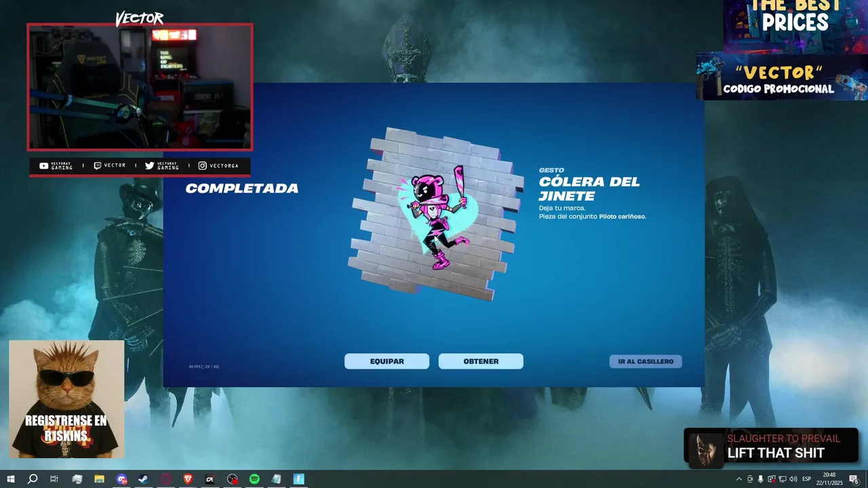Open the Fortnite icon in taskbar
This screenshot has width=868, height=488.
coord(298,479)
